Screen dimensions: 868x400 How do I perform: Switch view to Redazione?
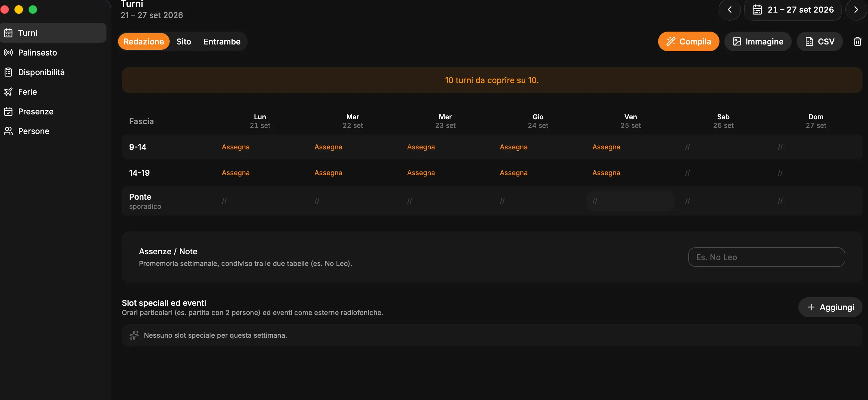pyautogui.click(x=144, y=41)
